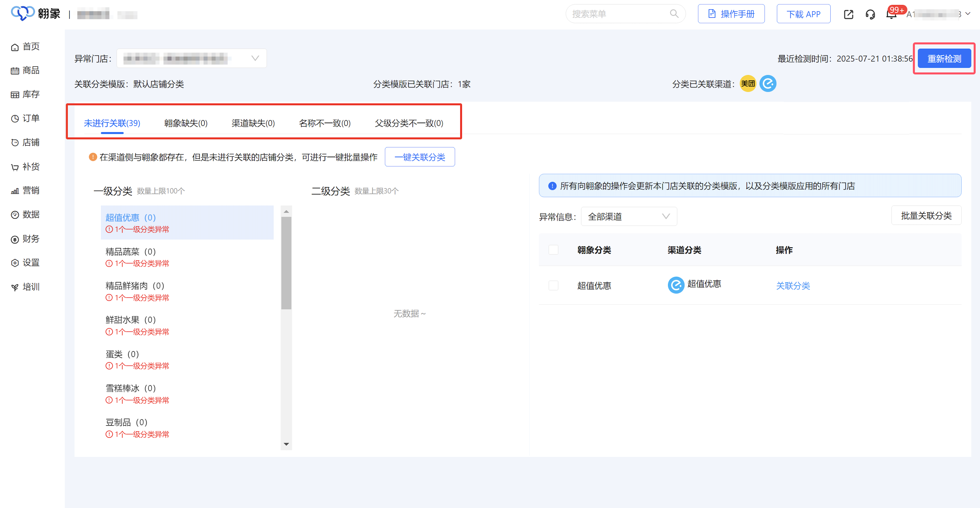The image size is (980, 508).
Task: Open the 全部渠道 channel filter dropdown
Action: click(629, 216)
